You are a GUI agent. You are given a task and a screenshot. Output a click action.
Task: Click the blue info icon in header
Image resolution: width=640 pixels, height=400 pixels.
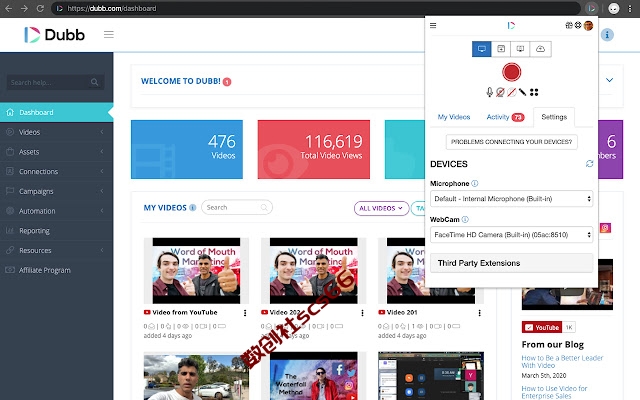pyautogui.click(x=607, y=35)
